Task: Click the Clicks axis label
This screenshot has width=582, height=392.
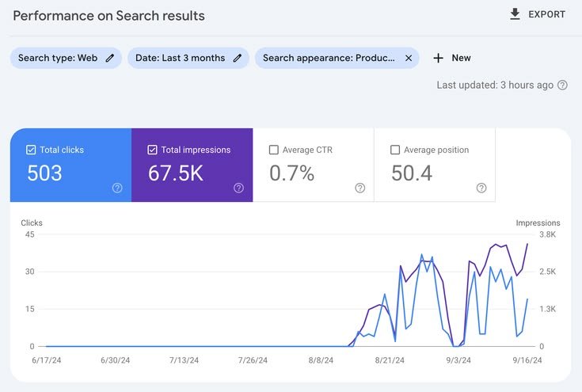Action: point(32,223)
